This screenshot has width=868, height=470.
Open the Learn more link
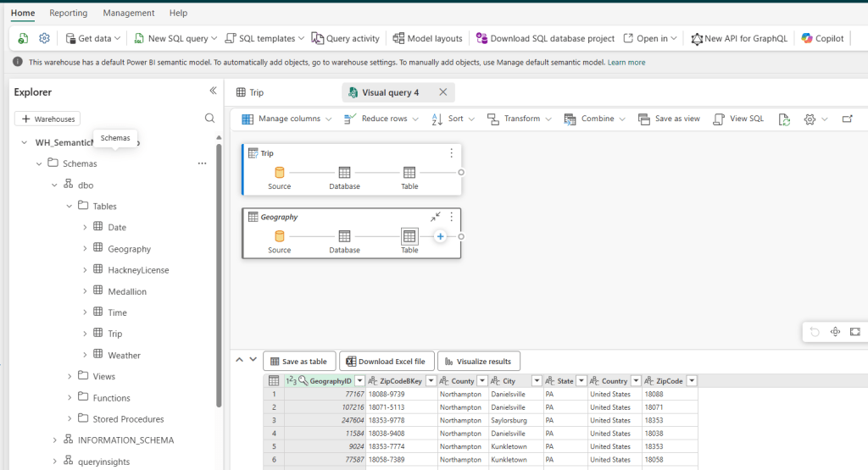626,63
